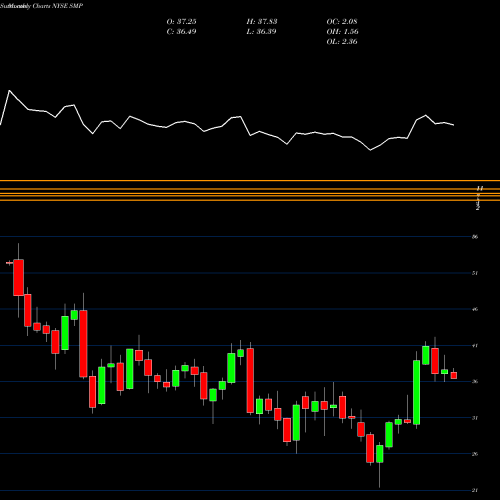Image resolution: width=500 pixels, height=500 pixels.
Task: Click the 56 price axis label
Action: point(475,237)
